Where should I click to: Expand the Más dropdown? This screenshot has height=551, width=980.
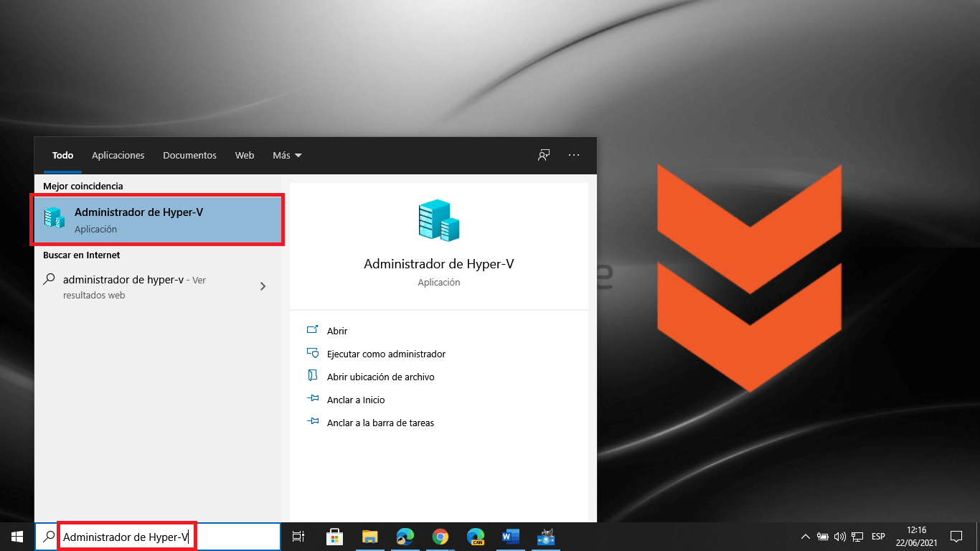coord(287,155)
